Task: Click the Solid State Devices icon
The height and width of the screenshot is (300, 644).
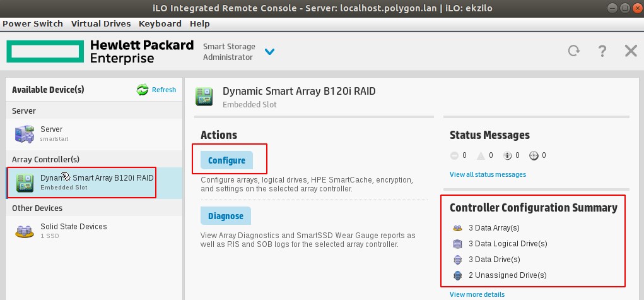Action: (x=25, y=231)
